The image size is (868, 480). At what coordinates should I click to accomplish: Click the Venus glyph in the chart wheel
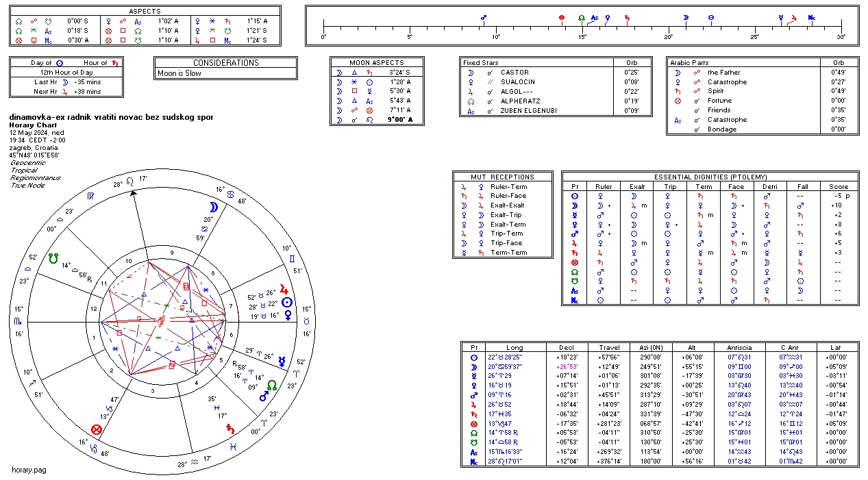click(x=288, y=315)
